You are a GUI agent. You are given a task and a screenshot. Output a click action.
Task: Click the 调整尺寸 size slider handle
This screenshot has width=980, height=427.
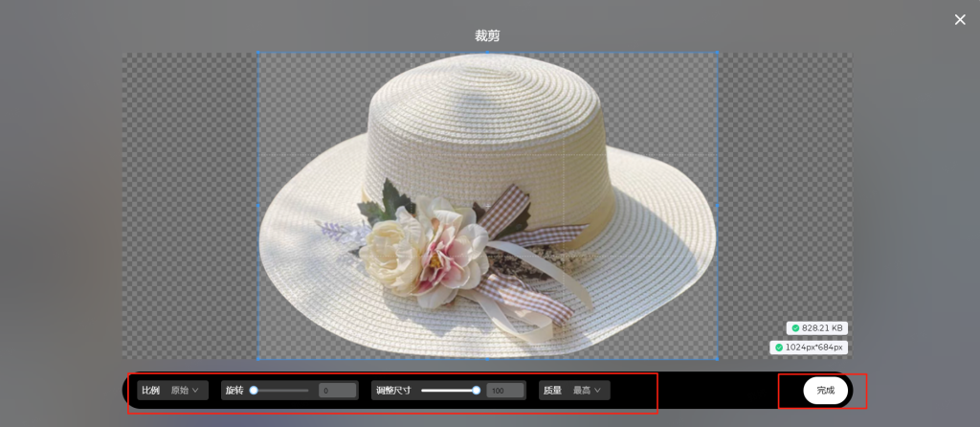477,390
